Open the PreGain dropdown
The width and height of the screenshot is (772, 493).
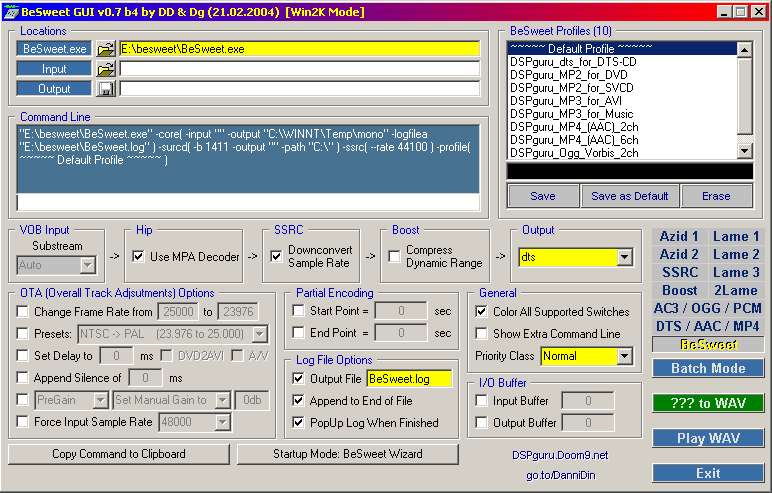100,400
